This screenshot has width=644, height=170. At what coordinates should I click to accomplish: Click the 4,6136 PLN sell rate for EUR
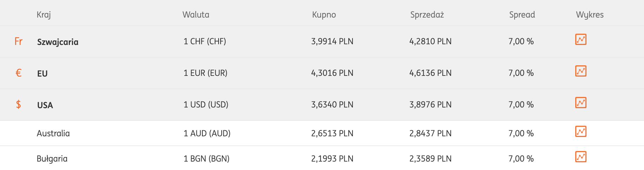(x=430, y=73)
